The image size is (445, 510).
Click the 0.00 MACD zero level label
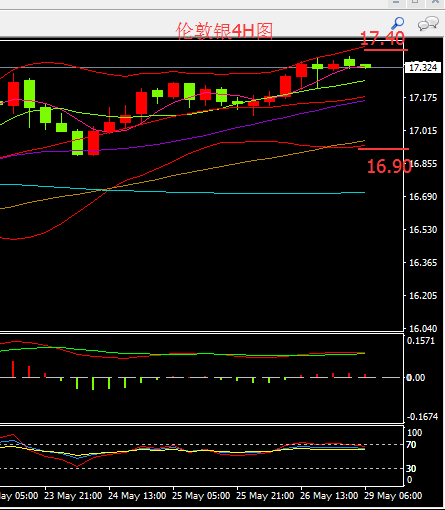(x=416, y=378)
